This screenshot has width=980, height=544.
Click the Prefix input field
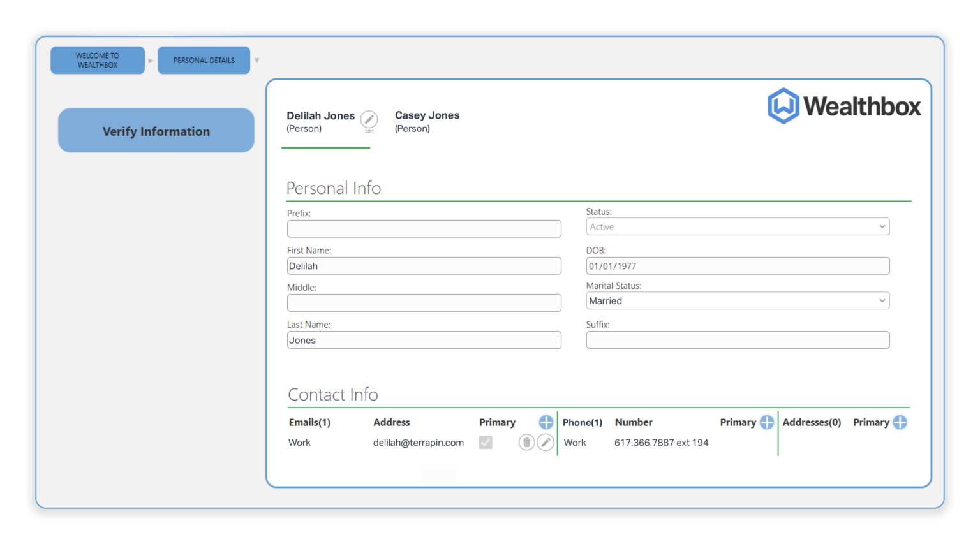click(424, 228)
